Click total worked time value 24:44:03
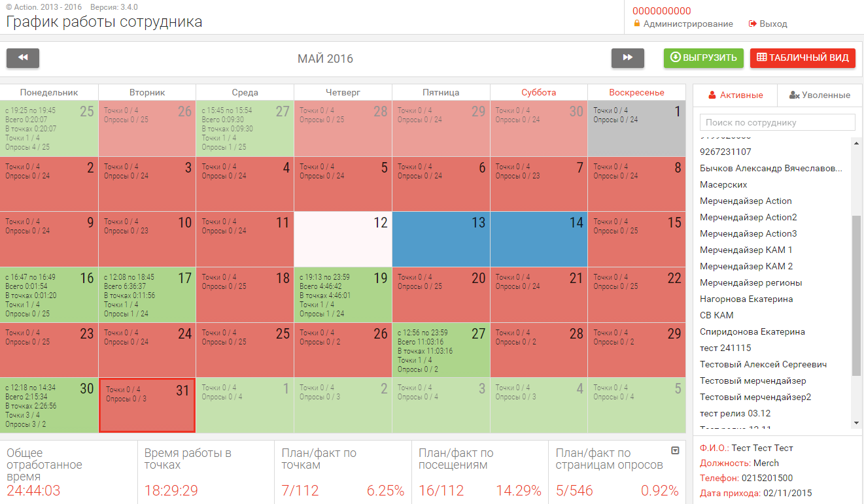 [x=33, y=490]
